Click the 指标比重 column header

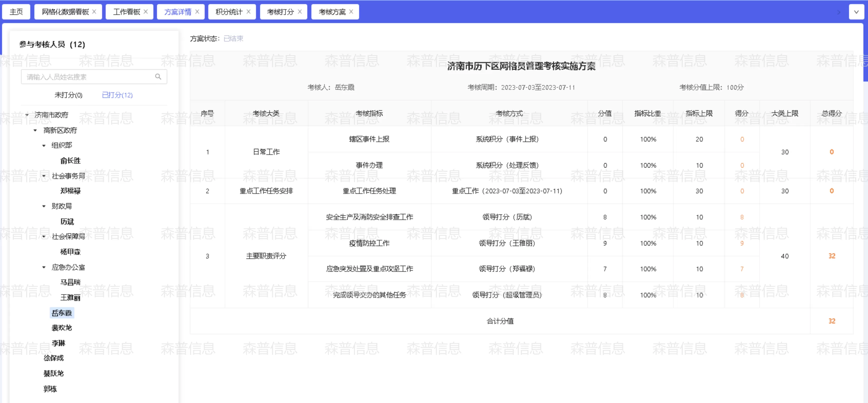pos(647,114)
